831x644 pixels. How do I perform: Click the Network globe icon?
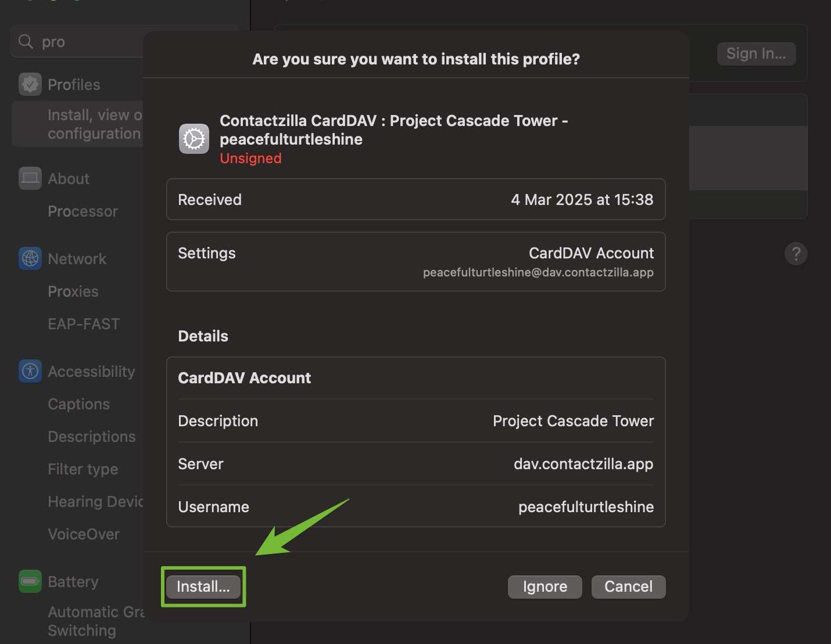coord(30,258)
